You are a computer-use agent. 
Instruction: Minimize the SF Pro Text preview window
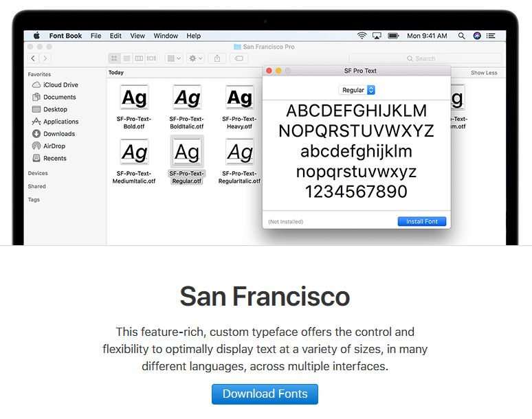(x=278, y=71)
